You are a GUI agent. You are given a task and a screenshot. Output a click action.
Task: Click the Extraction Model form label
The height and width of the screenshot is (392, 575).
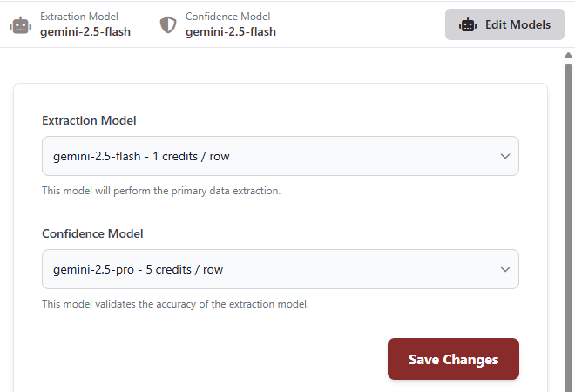pyautogui.click(x=89, y=120)
